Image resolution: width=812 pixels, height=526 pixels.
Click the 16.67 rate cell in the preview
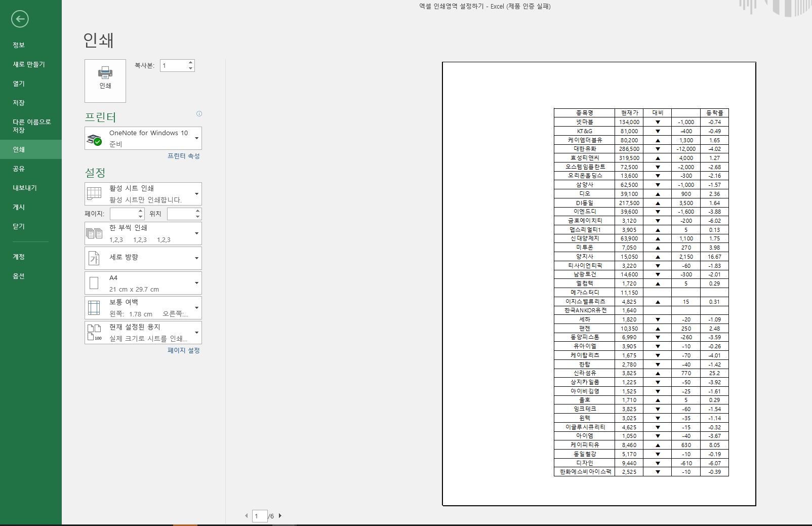coord(714,257)
